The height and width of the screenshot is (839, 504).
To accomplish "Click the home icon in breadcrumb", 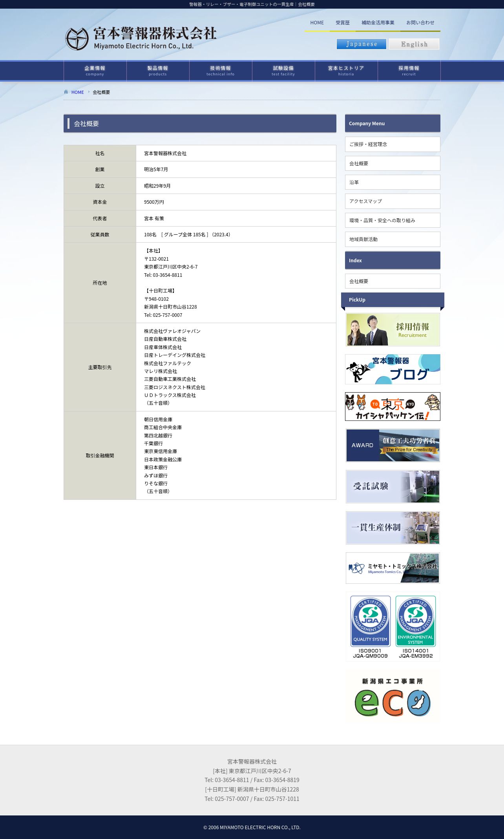I will point(66,92).
